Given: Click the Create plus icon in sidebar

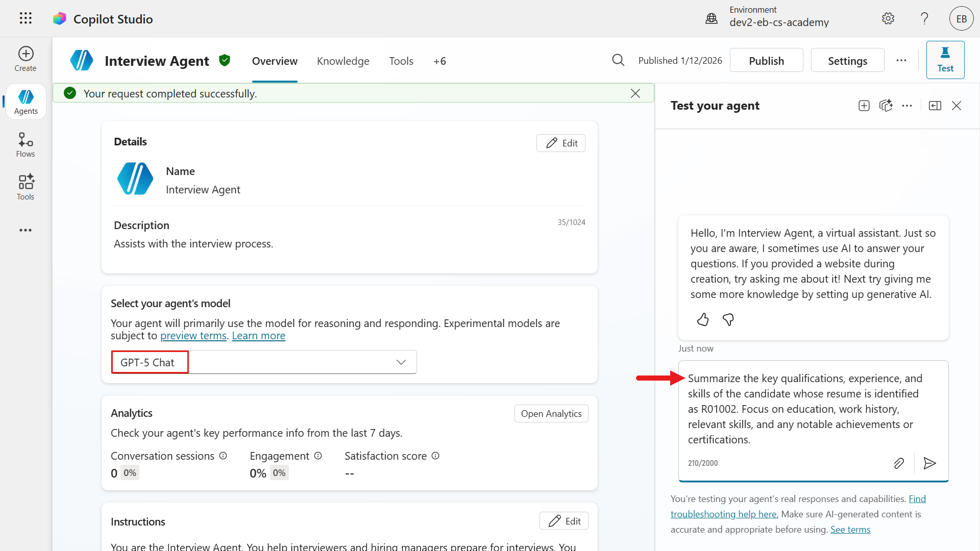Looking at the screenshot, I should coord(26,54).
